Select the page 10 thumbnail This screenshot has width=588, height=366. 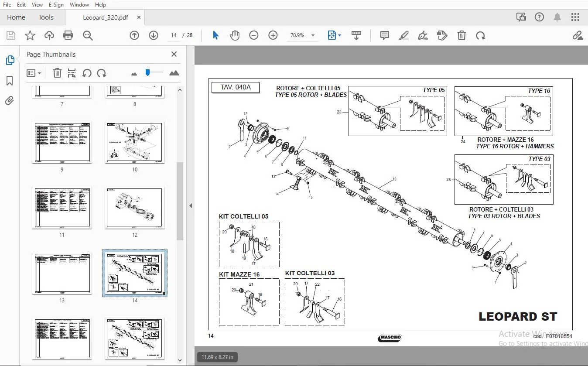[135, 142]
